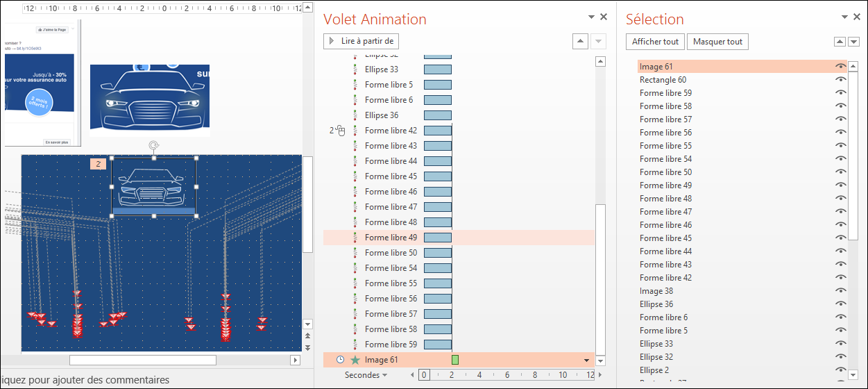This screenshot has width=868, height=389.
Task: Click the green timing bar of Image 61
Action: click(x=455, y=360)
